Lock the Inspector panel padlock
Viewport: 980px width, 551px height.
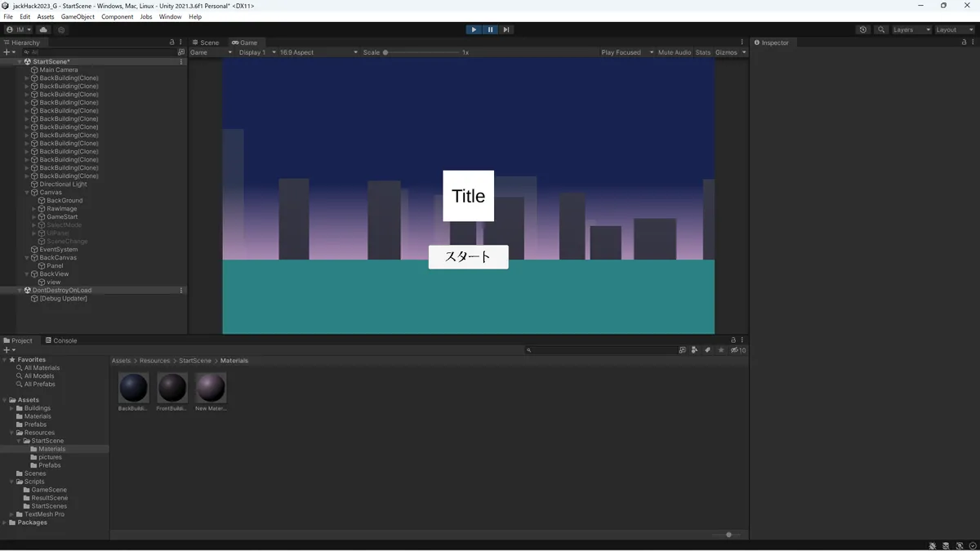click(962, 42)
